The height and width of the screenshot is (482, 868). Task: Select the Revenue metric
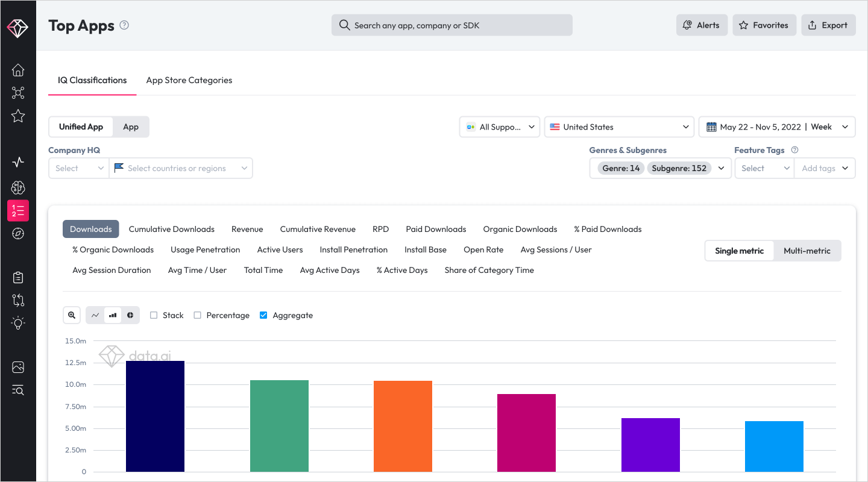pyautogui.click(x=247, y=229)
